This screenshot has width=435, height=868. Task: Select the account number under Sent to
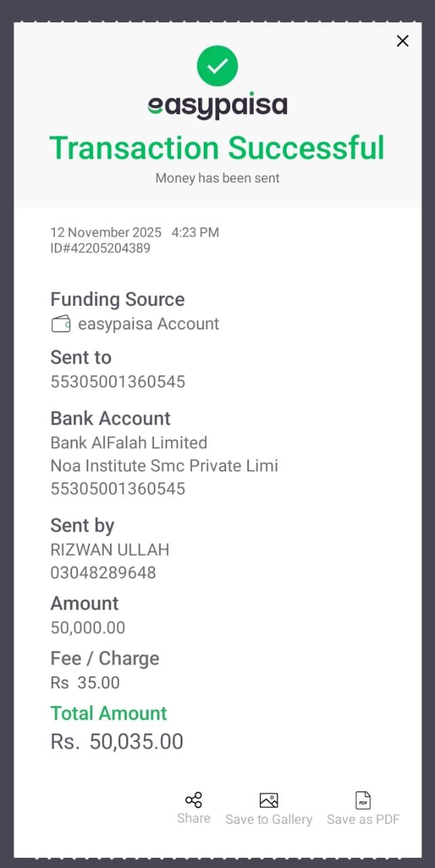[x=118, y=382]
